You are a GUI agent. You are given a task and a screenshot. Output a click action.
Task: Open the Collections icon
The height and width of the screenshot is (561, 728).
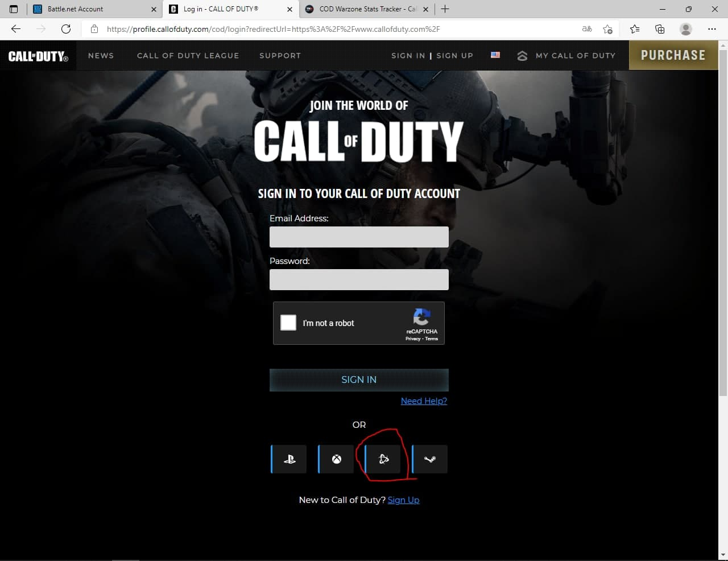point(660,29)
